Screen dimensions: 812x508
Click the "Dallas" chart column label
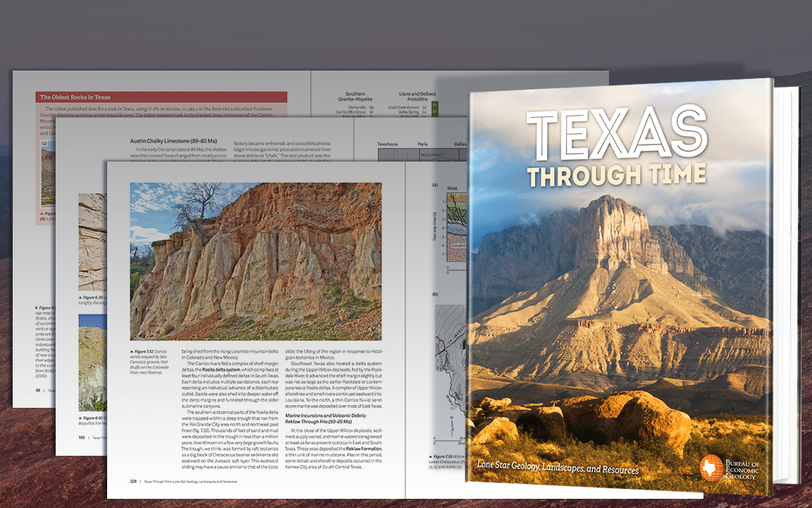pos(460,144)
